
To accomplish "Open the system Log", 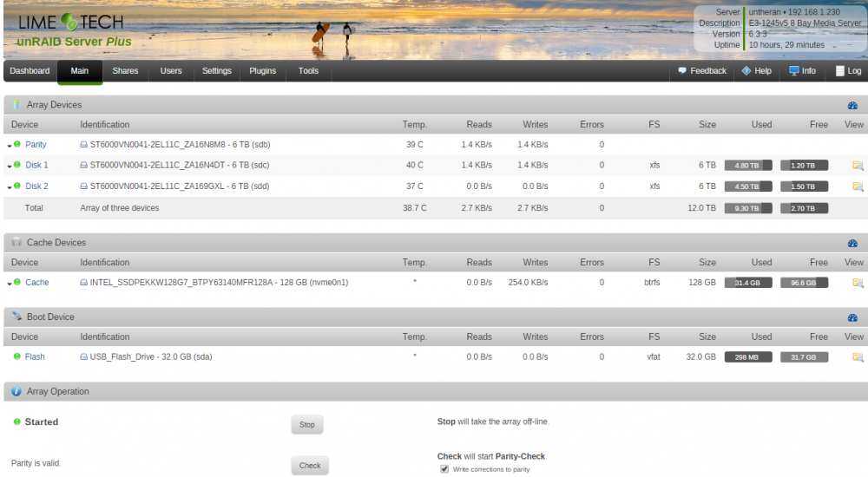I will [x=848, y=71].
